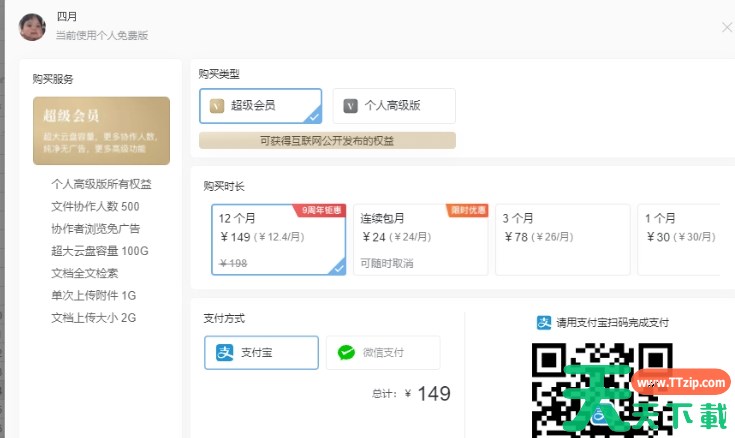Click the WeChat Pay logo icon

(x=346, y=353)
